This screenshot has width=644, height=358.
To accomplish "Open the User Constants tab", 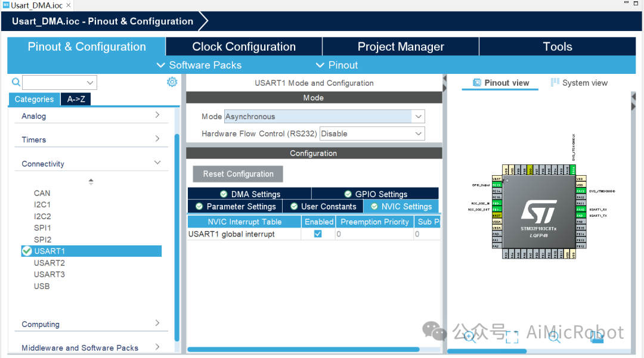I will pyautogui.click(x=323, y=206).
